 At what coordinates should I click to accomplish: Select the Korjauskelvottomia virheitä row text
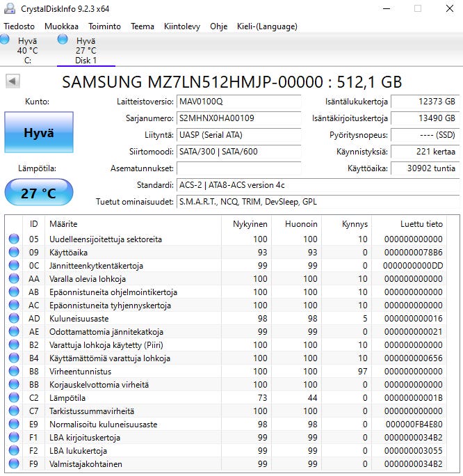[99, 385]
